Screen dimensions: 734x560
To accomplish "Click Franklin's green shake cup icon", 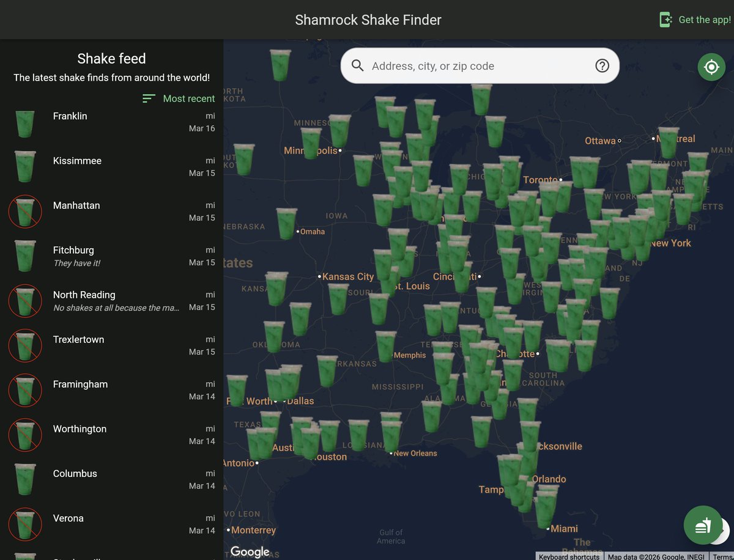I will [x=25, y=123].
